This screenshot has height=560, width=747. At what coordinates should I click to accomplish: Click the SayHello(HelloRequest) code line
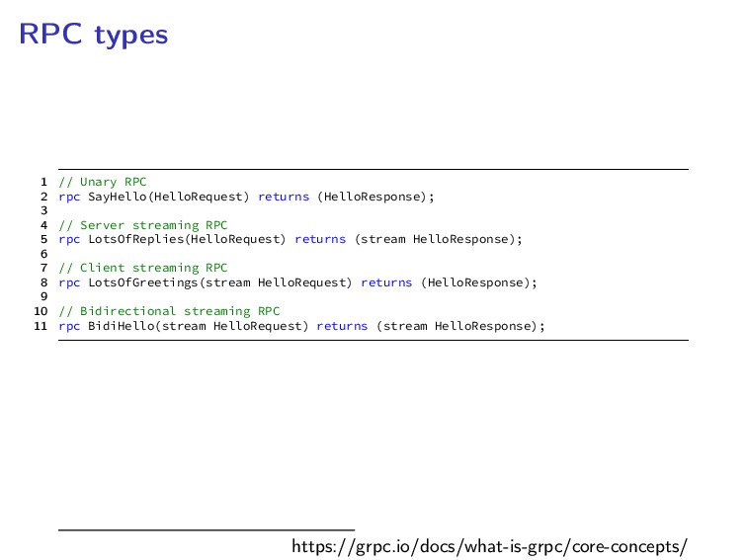[246, 197]
